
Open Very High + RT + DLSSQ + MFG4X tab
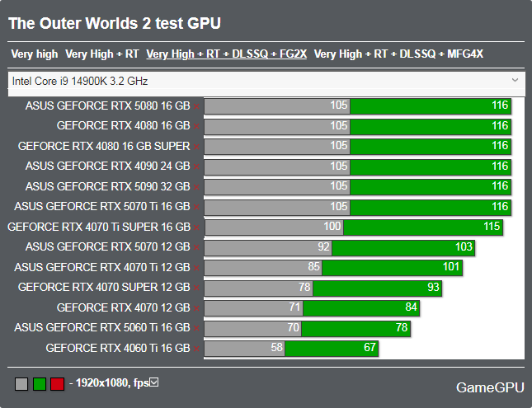pos(398,54)
